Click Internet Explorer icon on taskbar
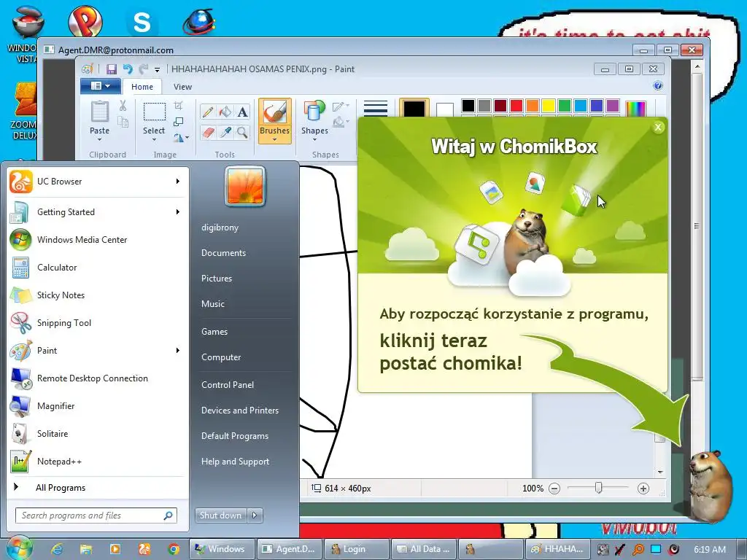747x560 pixels. click(x=57, y=549)
